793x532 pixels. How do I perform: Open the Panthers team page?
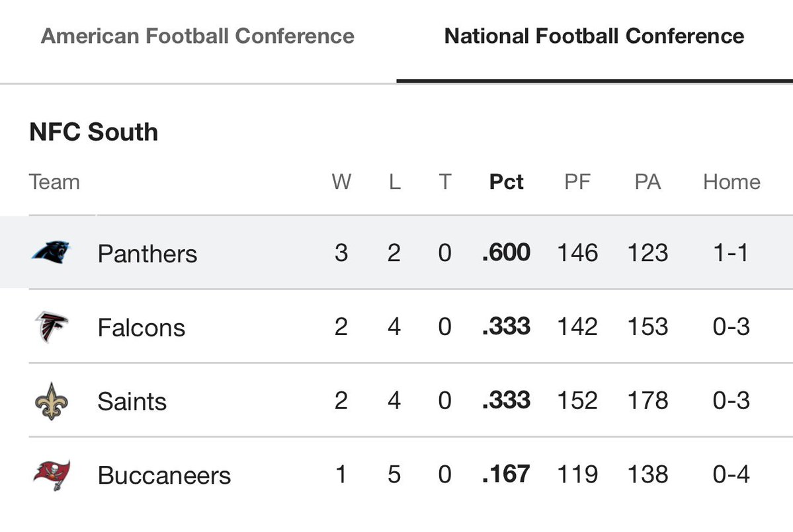pyautogui.click(x=147, y=253)
